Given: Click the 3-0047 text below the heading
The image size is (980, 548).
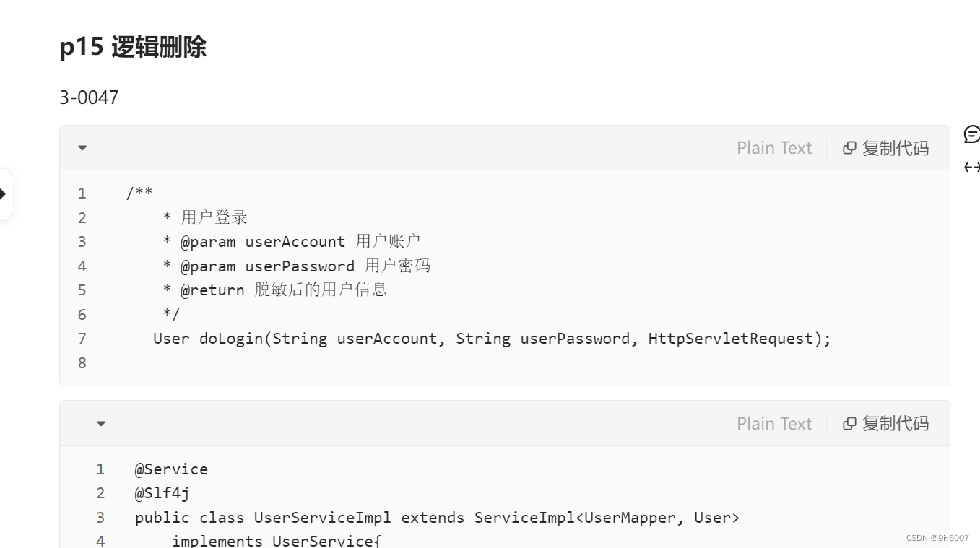Looking at the screenshot, I should coord(89,97).
